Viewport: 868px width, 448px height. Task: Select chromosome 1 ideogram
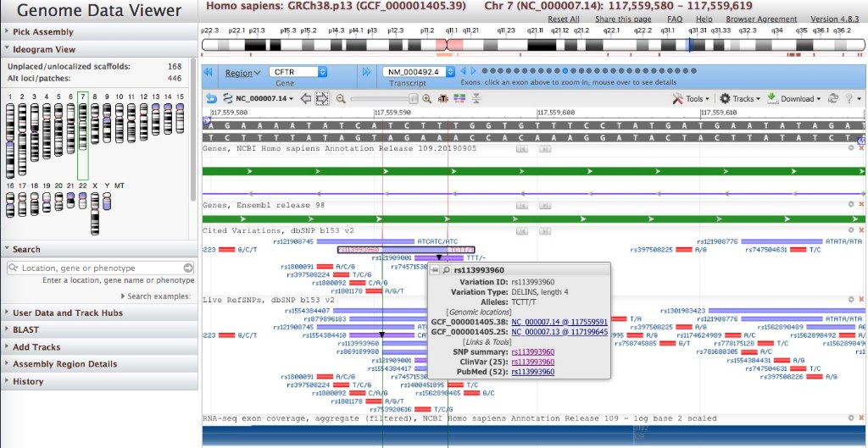10,140
